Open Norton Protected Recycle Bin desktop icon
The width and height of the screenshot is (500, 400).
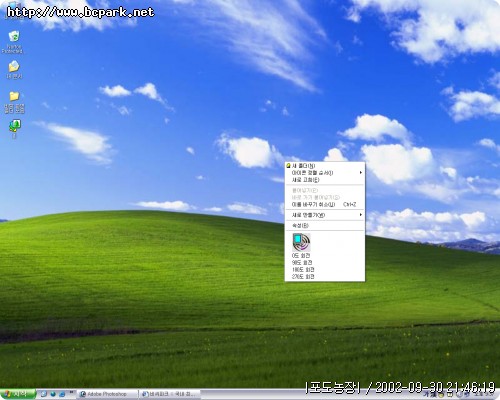pyautogui.click(x=14, y=41)
